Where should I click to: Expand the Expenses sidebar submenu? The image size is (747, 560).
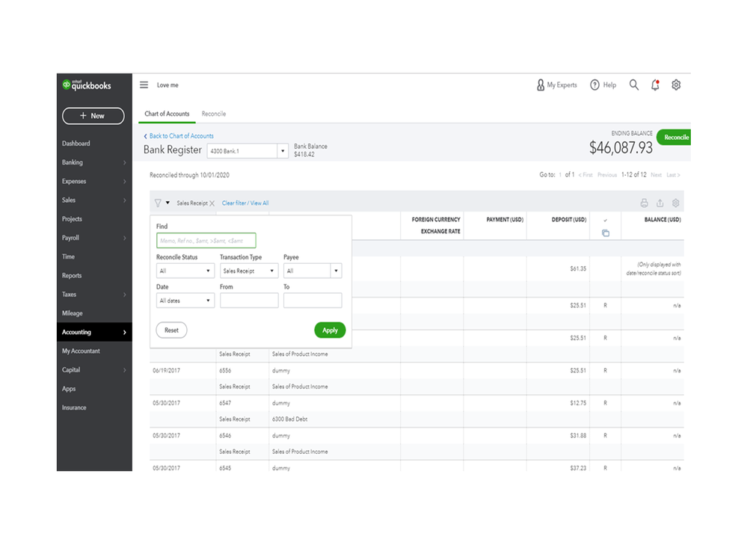coord(125,182)
